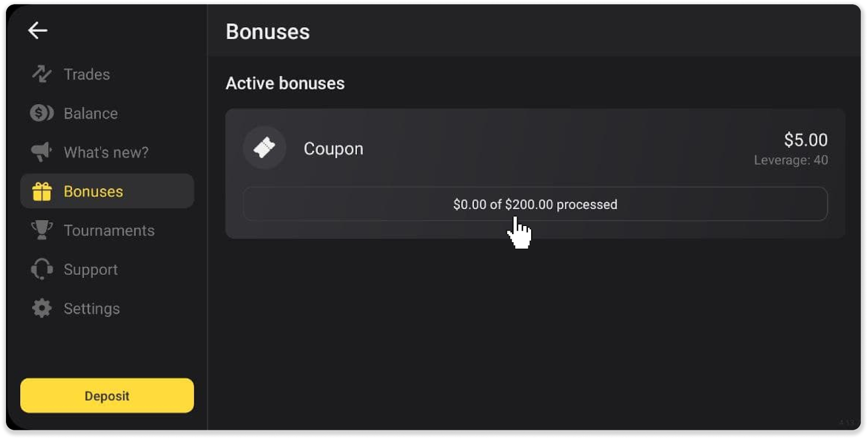
Task: Click the Coupon ticket icon
Action: (264, 147)
